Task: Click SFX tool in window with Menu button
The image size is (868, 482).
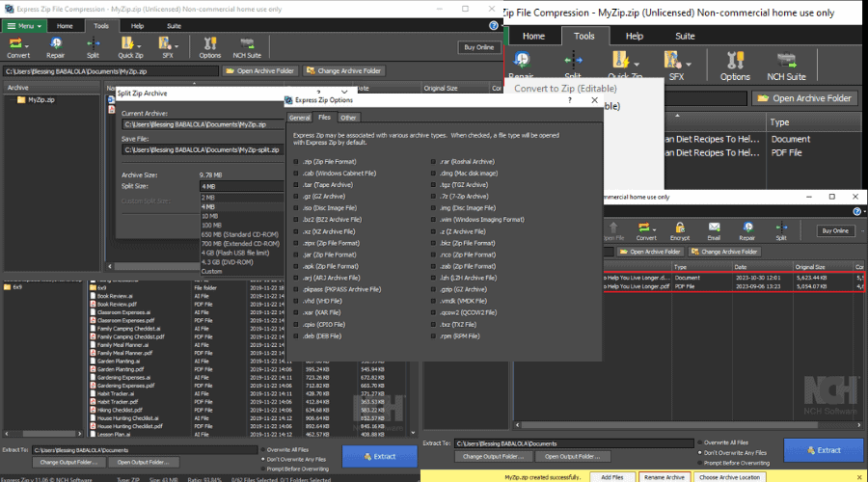Action: [167, 47]
